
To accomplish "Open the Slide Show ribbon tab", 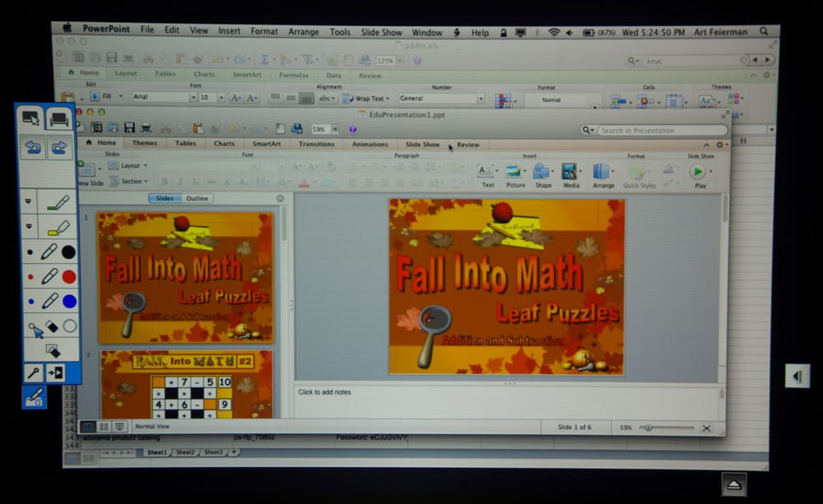I will (422, 144).
